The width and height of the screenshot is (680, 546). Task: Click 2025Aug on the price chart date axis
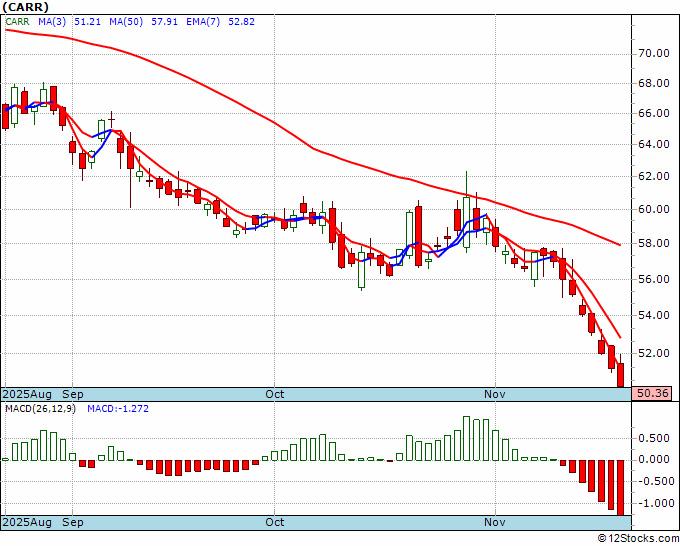(x=27, y=394)
